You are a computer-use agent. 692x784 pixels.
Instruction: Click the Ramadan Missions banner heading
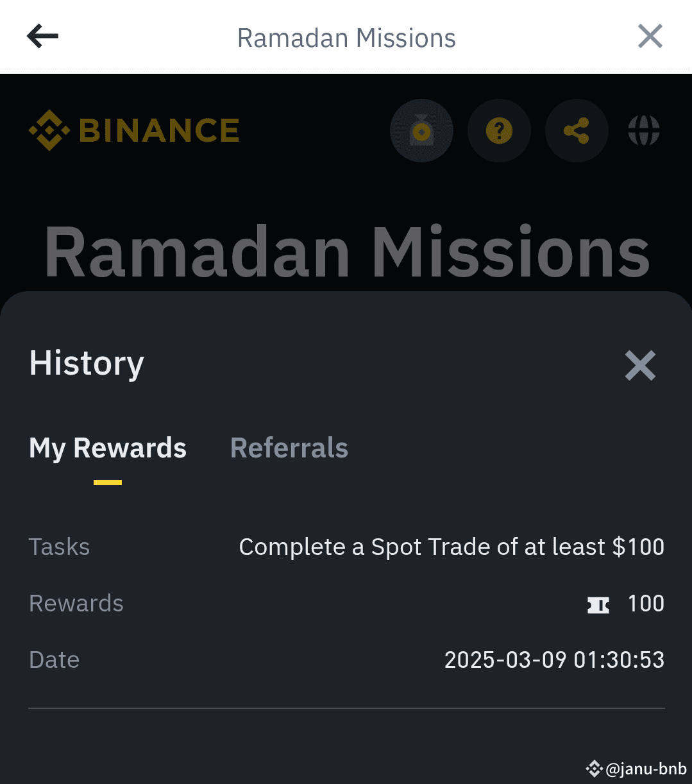(x=347, y=252)
